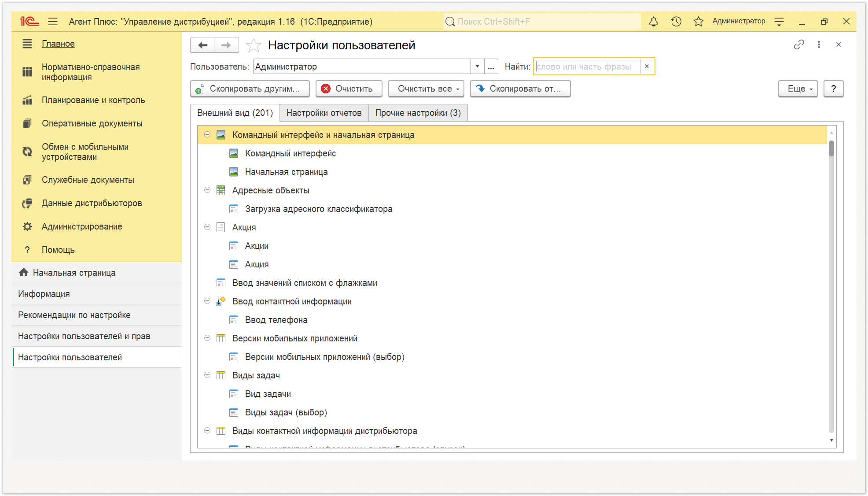
Task: Open user selection ellipsis button
Action: [x=491, y=67]
